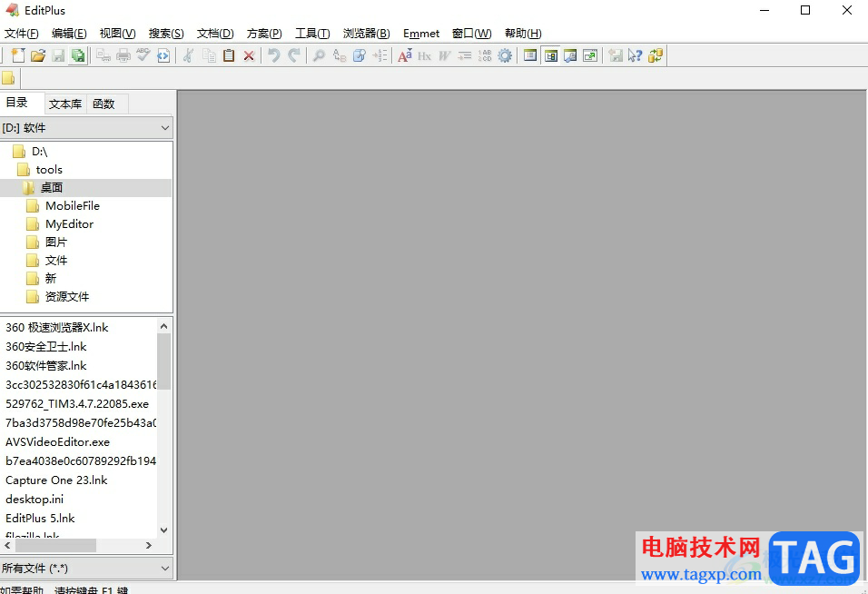868x594 pixels.
Task: Switch to the 文本库 tab
Action: pyautogui.click(x=65, y=104)
